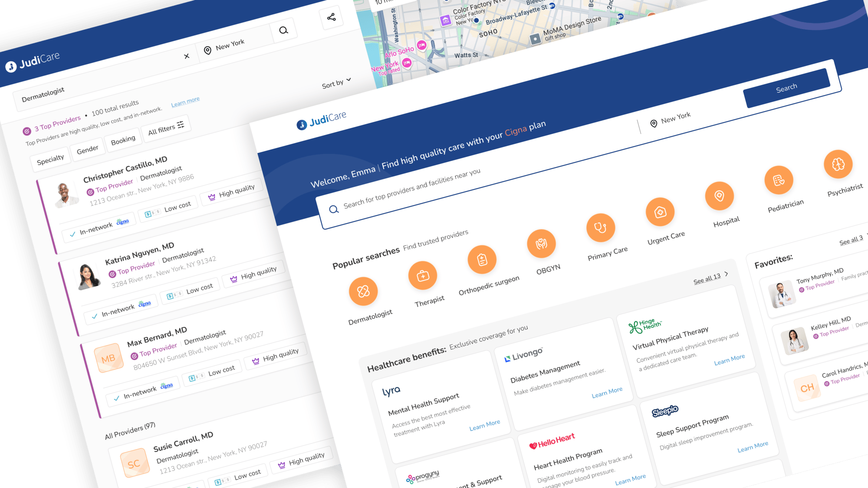
Task: Click In-network Cigna tag for Max Bernard
Action: [143, 391]
